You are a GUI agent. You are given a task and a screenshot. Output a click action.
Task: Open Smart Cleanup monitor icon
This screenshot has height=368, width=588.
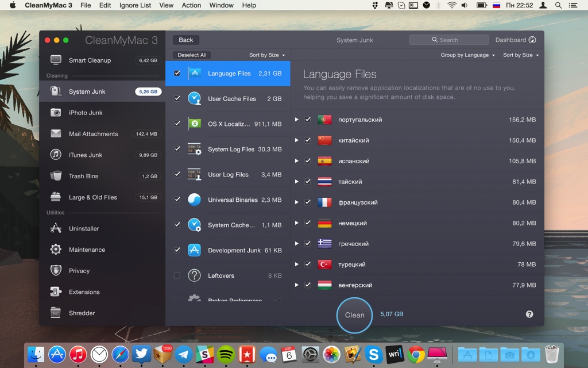56,60
